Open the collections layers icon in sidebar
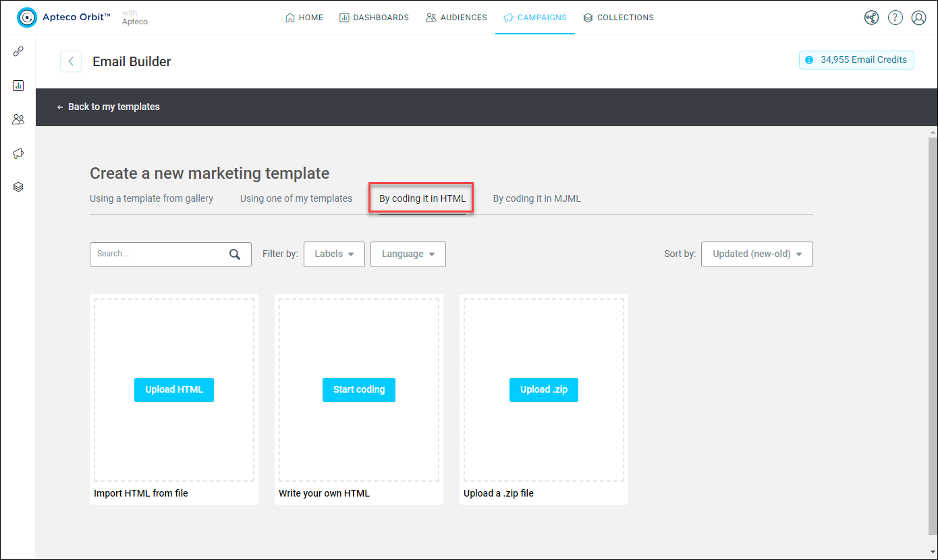This screenshot has height=560, width=938. point(18,187)
